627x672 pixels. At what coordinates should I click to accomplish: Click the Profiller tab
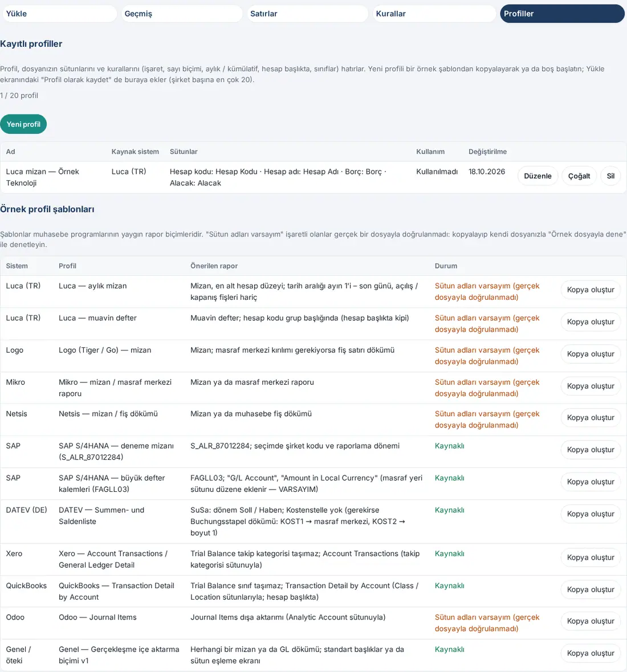(562, 14)
